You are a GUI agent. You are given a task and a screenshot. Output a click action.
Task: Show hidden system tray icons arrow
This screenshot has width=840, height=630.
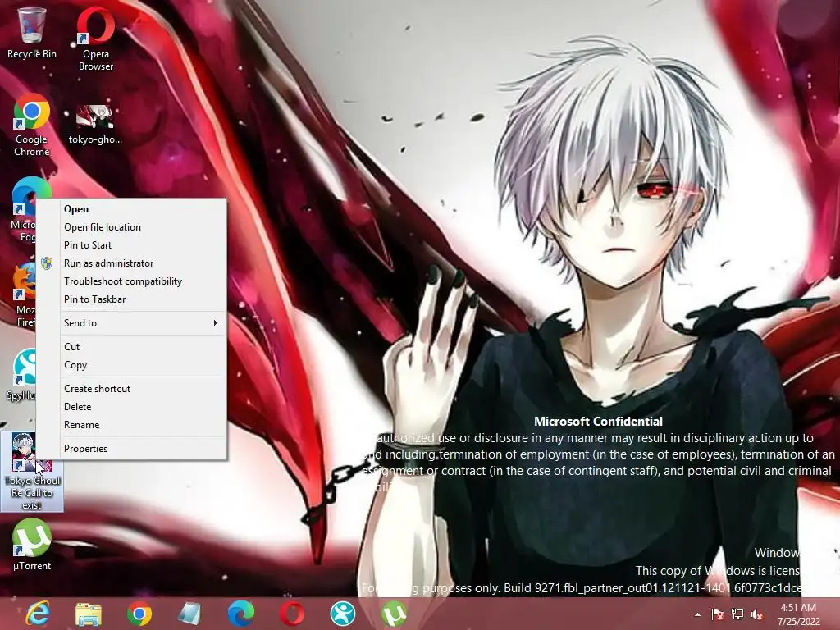pyautogui.click(x=697, y=614)
